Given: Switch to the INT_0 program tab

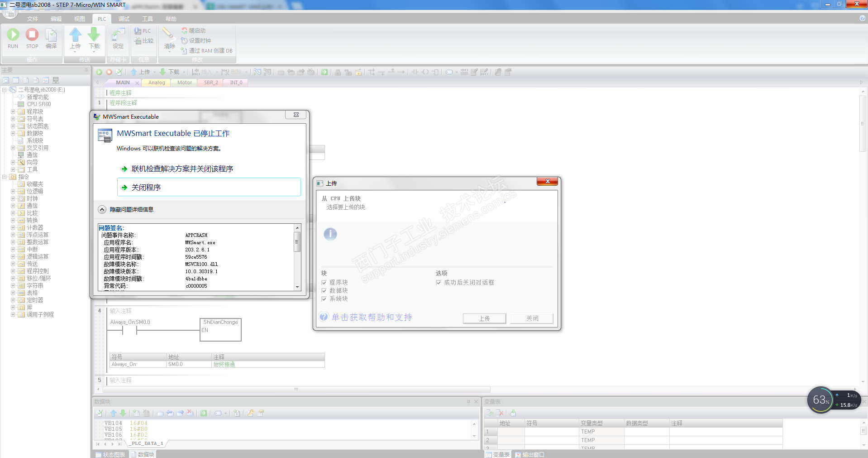Looking at the screenshot, I should (236, 82).
